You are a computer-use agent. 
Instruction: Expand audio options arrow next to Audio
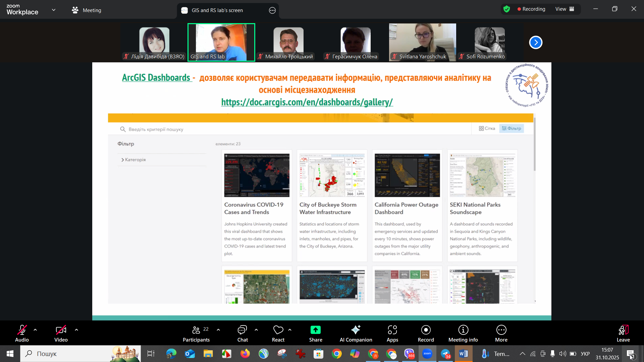(35, 330)
